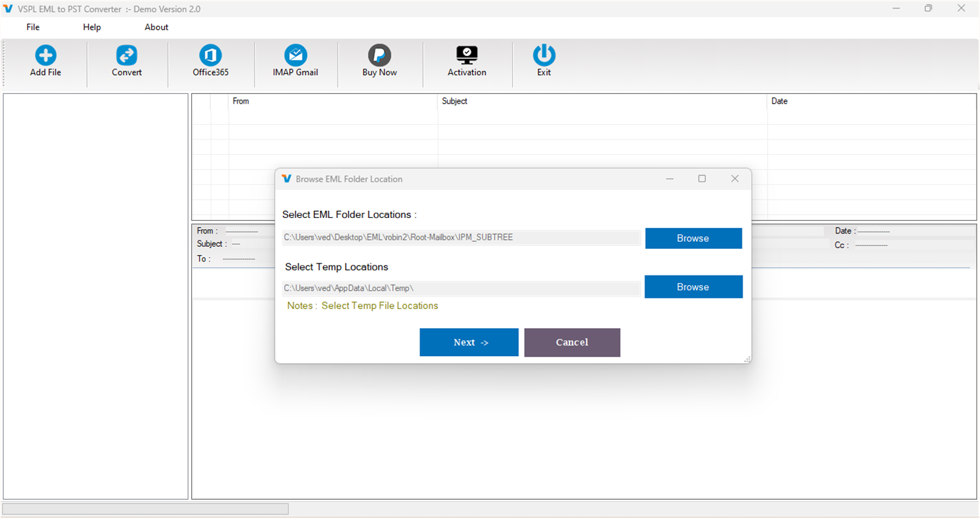Click Browse next to EML folder location
Viewport: 980px width, 518px height.
tap(693, 238)
